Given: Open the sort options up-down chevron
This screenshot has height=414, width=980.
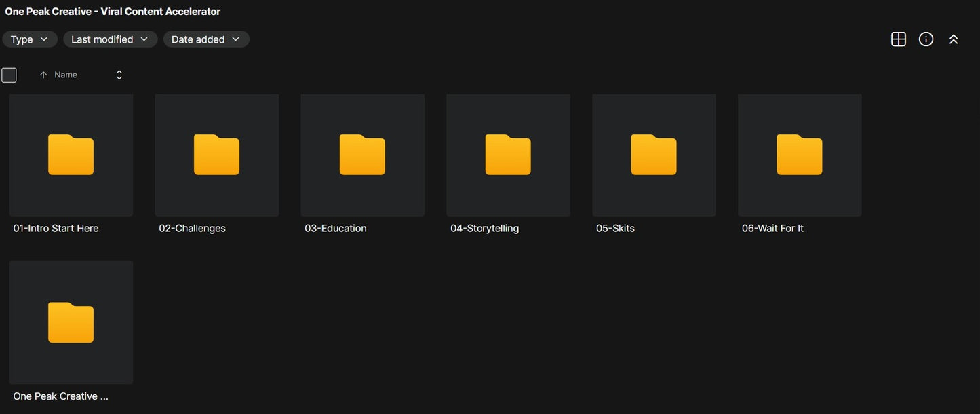Looking at the screenshot, I should click(x=119, y=75).
